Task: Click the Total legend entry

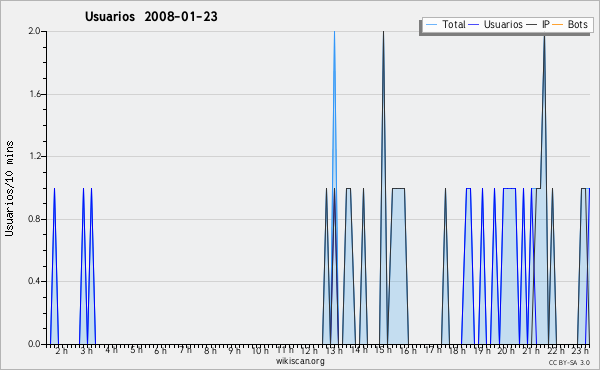Action: point(446,24)
